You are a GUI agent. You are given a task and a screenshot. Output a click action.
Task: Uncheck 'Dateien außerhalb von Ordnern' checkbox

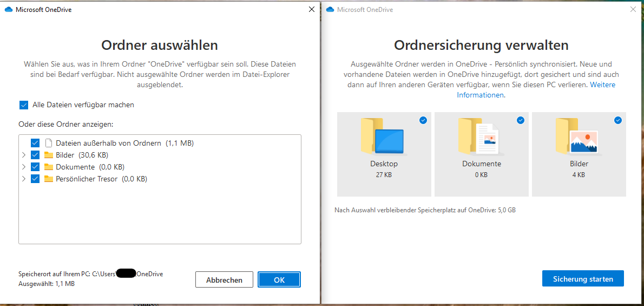click(35, 143)
